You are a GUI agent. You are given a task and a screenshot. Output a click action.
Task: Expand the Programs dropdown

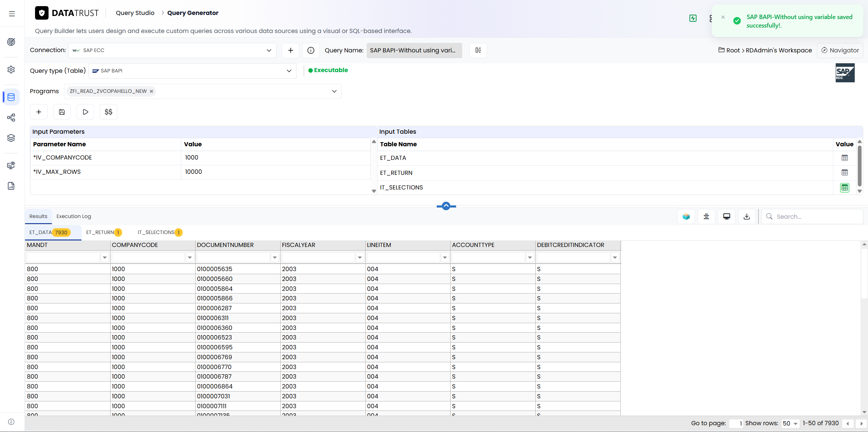pyautogui.click(x=334, y=91)
